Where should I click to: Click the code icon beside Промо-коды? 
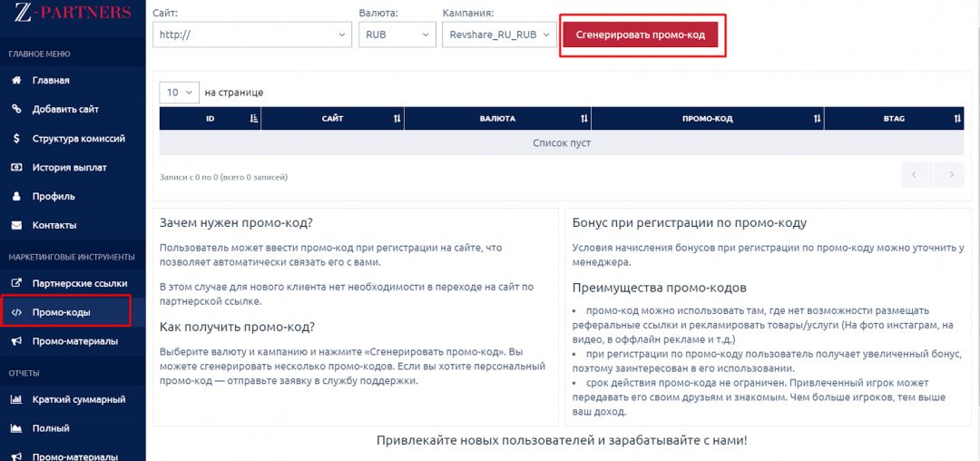[17, 312]
